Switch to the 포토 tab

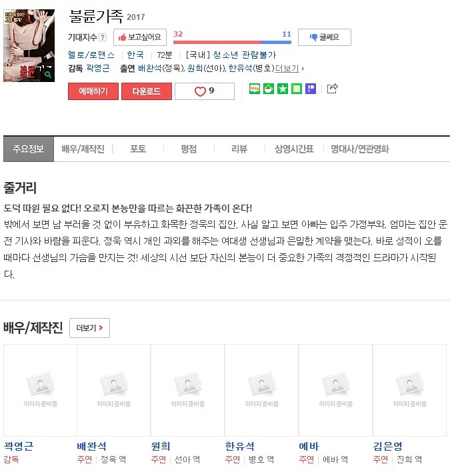coord(138,149)
